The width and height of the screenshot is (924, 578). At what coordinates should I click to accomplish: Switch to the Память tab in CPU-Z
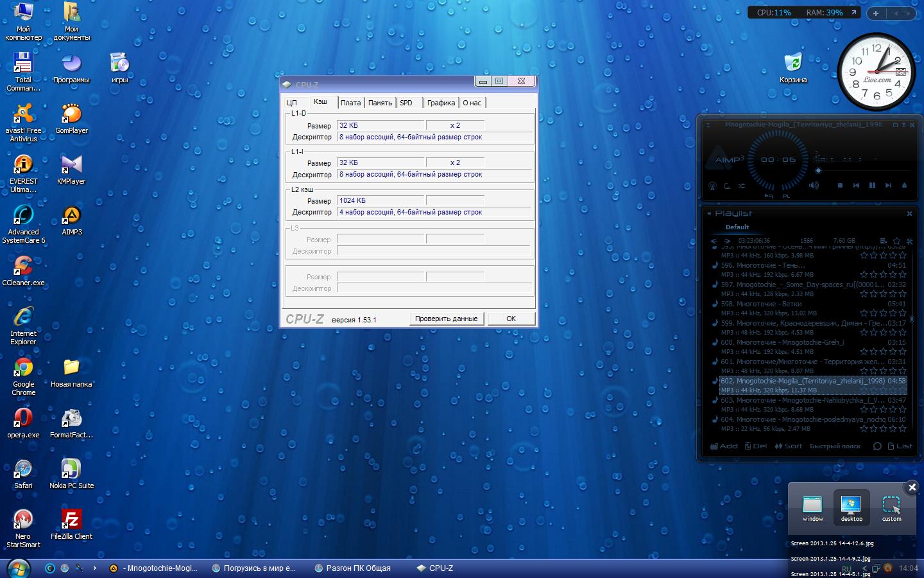click(x=380, y=103)
